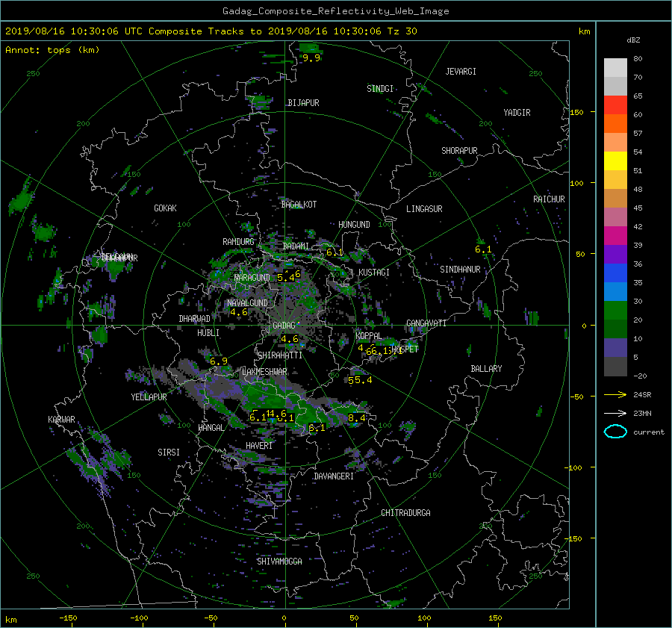Select the GANGAVATI city label
Image resolution: width=672 pixels, height=628 pixels.
[426, 323]
